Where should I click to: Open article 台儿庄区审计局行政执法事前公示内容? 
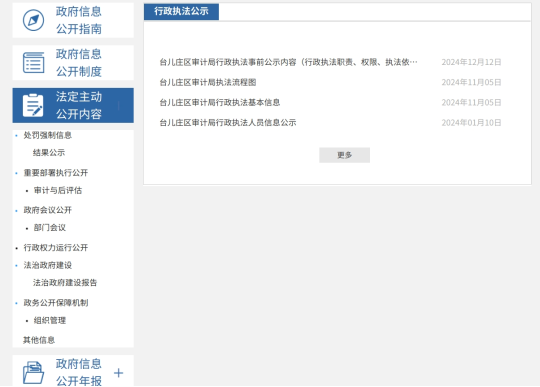(288, 62)
